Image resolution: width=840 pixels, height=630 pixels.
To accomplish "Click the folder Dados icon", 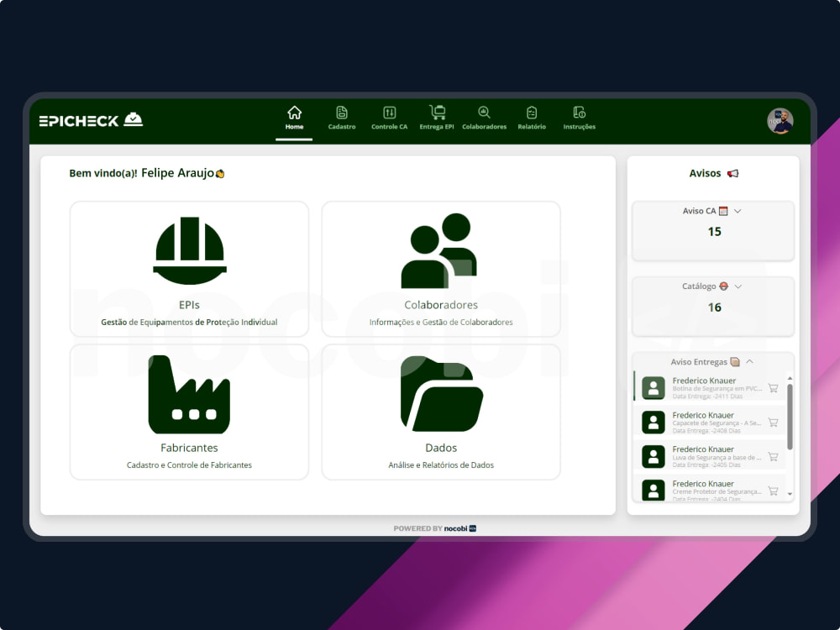I will click(x=442, y=394).
